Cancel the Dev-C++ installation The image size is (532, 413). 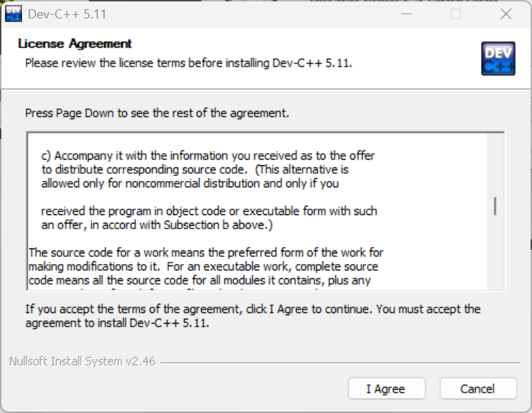[x=478, y=389]
